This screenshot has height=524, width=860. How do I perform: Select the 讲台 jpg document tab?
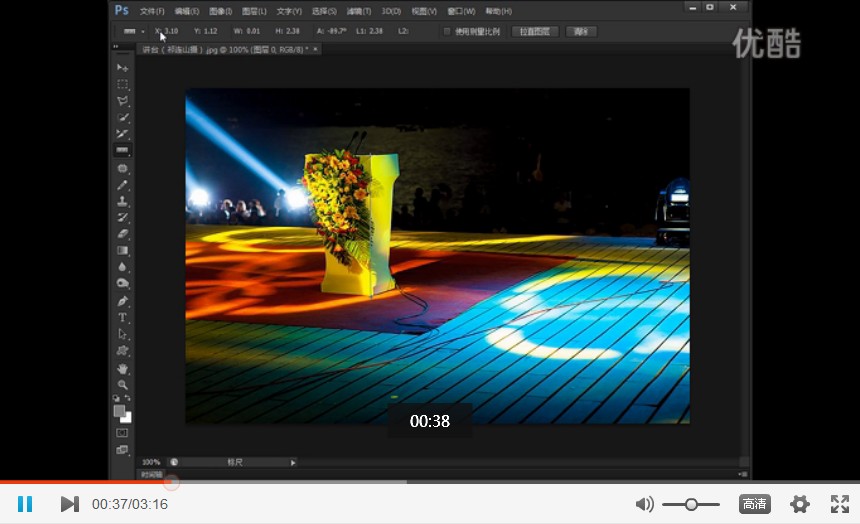pyautogui.click(x=225, y=49)
